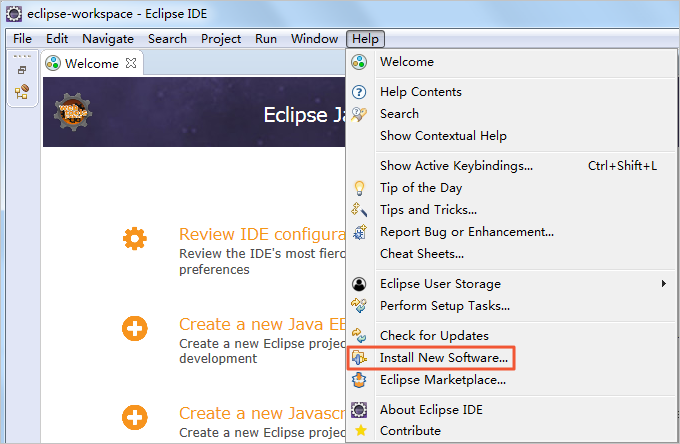The image size is (680, 444).
Task: Select Install New Software menu entry
Action: pos(444,357)
